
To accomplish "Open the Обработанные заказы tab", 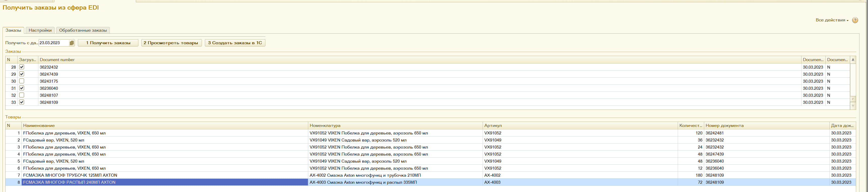I will coord(83,30).
